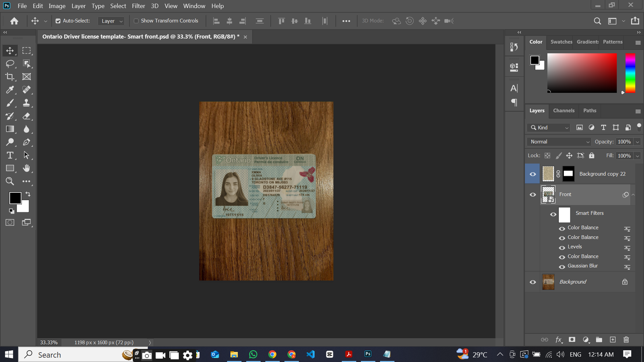Viewport: 644px width, 362px height.
Task: Open Google Chrome from the taskbar
Action: 272,354
